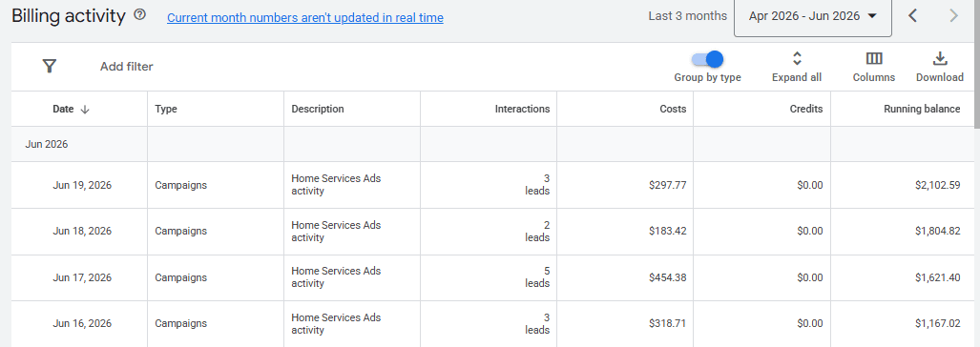Click the $1,804.82 running balance
This screenshot has height=347, width=980.
937,232
